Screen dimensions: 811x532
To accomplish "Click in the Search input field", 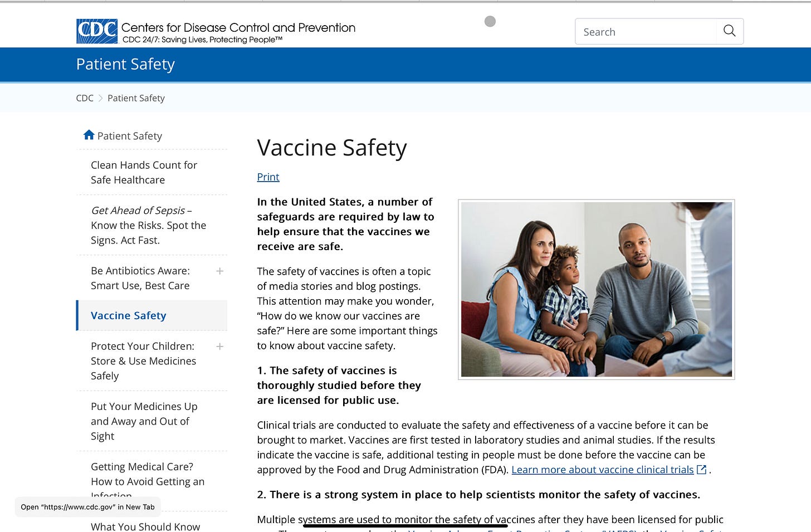I will 646,32.
